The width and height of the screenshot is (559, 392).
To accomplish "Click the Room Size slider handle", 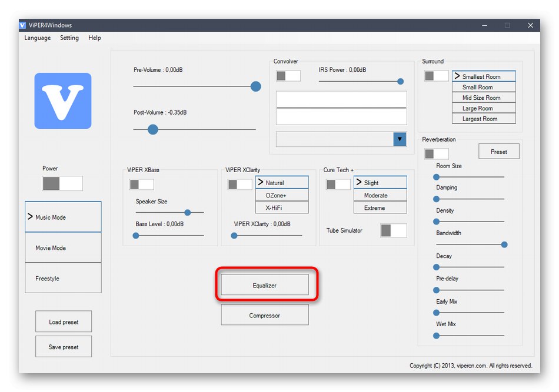I will 437,177.
